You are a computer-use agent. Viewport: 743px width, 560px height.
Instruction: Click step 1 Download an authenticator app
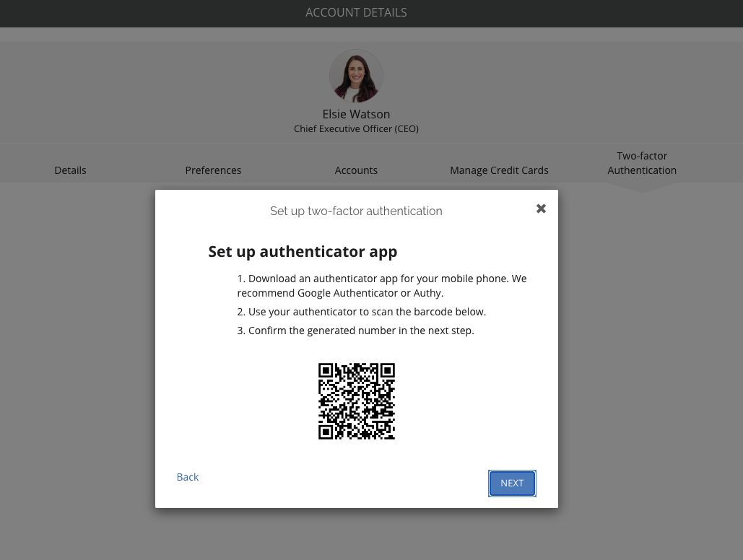point(382,286)
